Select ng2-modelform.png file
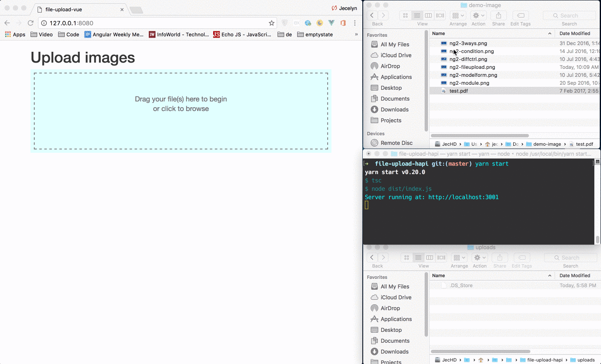This screenshot has width=601, height=364. [x=473, y=75]
